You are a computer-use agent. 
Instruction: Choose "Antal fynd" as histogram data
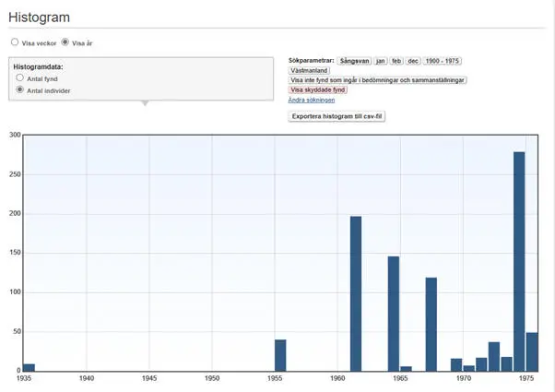pyautogui.click(x=20, y=78)
